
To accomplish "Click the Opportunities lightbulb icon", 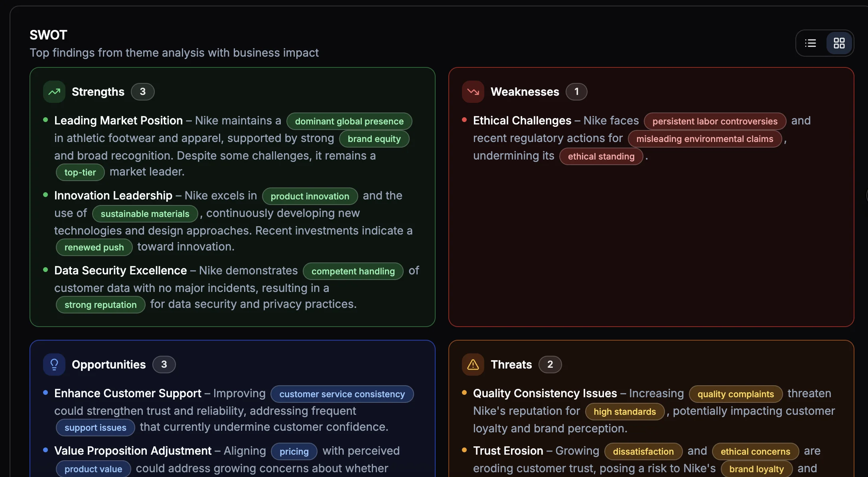I will pos(54,364).
